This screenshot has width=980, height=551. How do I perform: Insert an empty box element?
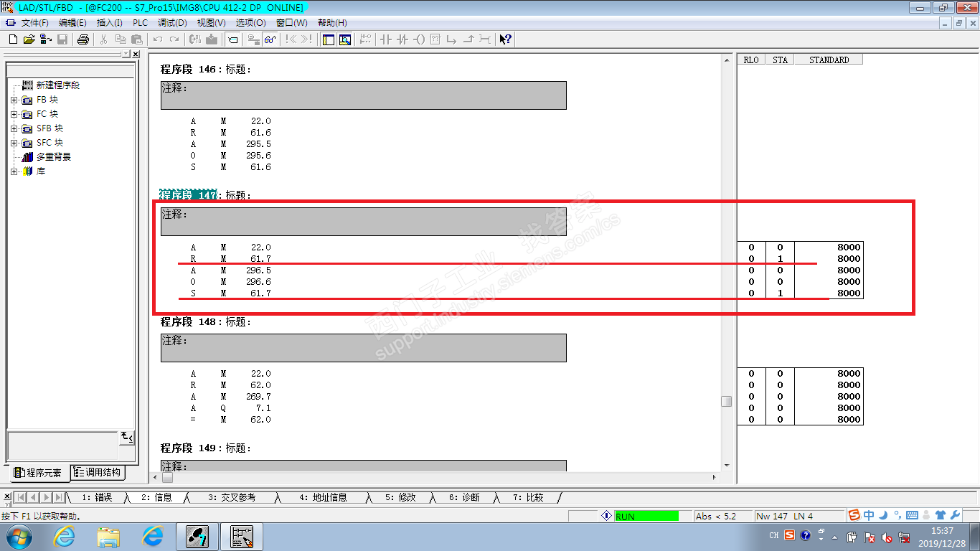[435, 39]
